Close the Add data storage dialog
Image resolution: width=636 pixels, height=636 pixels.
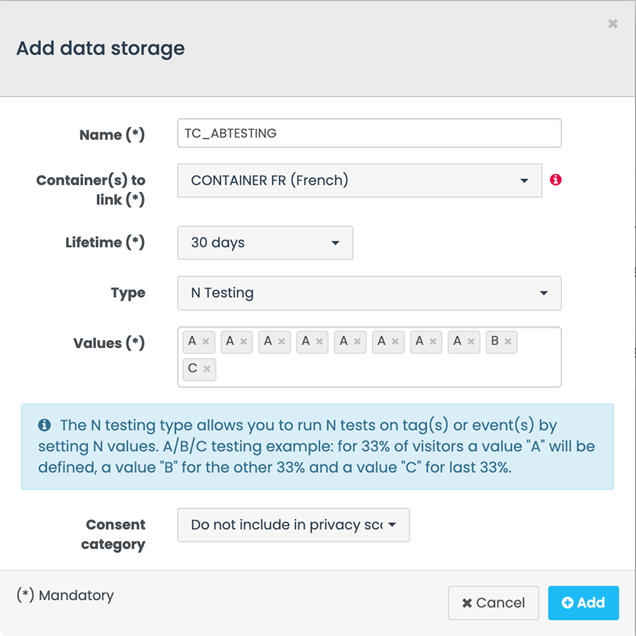point(612,24)
